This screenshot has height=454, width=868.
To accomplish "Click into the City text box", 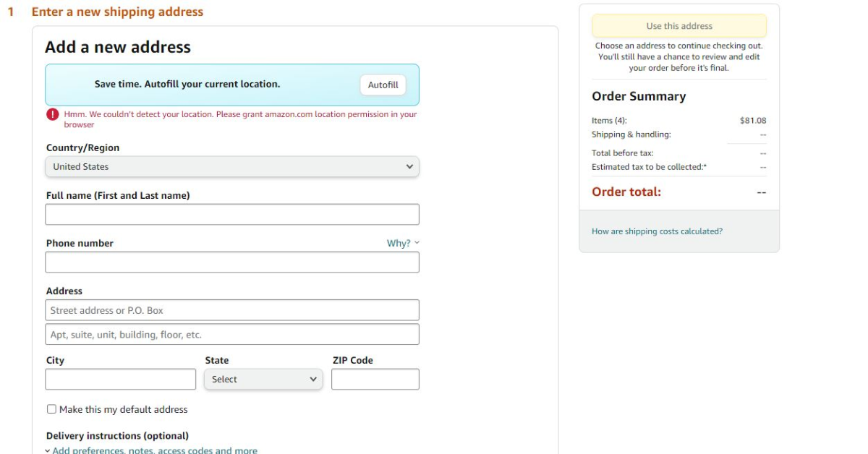I will click(x=120, y=380).
